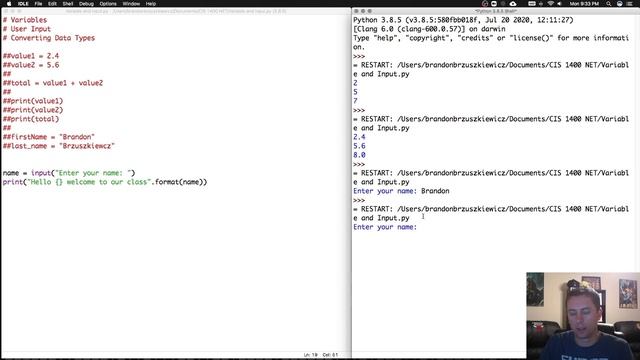Viewport: 640px width, 360px height.
Task: Click the menu bar clock Mon 9:33 PM
Action: pyautogui.click(x=584, y=4)
